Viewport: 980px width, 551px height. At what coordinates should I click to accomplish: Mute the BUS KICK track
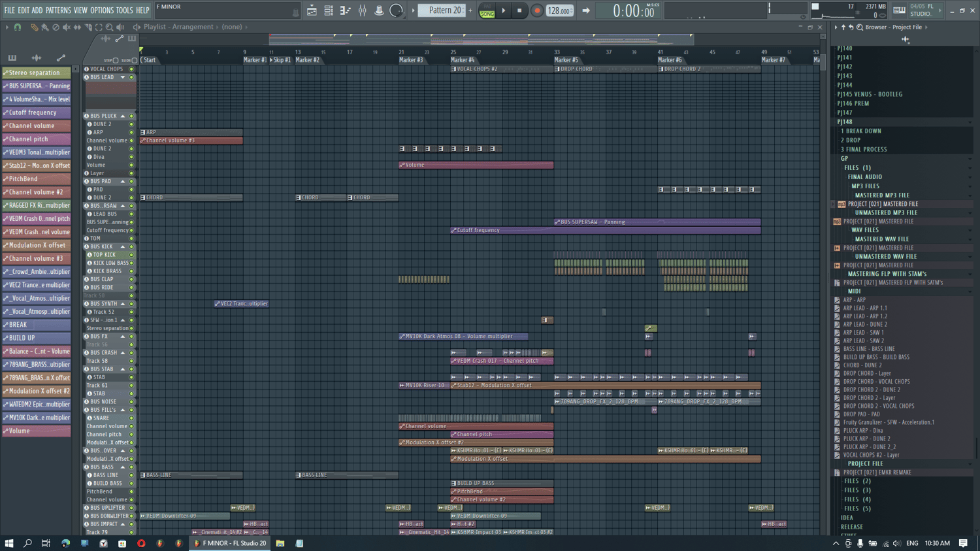point(131,247)
